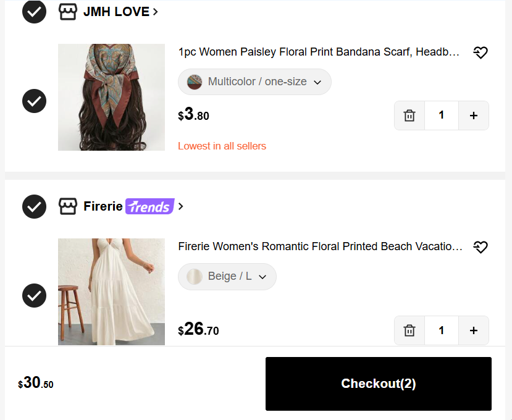Open the Firerie Trends store link

pyautogui.click(x=133, y=206)
